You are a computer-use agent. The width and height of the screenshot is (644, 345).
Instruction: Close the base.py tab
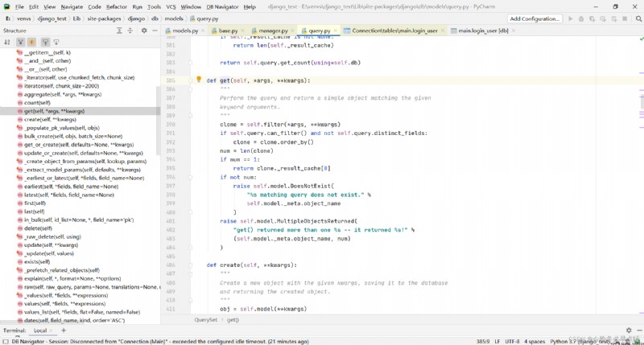point(242,31)
